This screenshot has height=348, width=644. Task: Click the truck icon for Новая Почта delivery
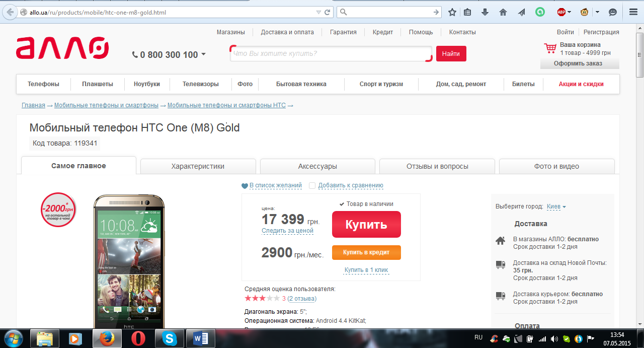click(x=501, y=264)
